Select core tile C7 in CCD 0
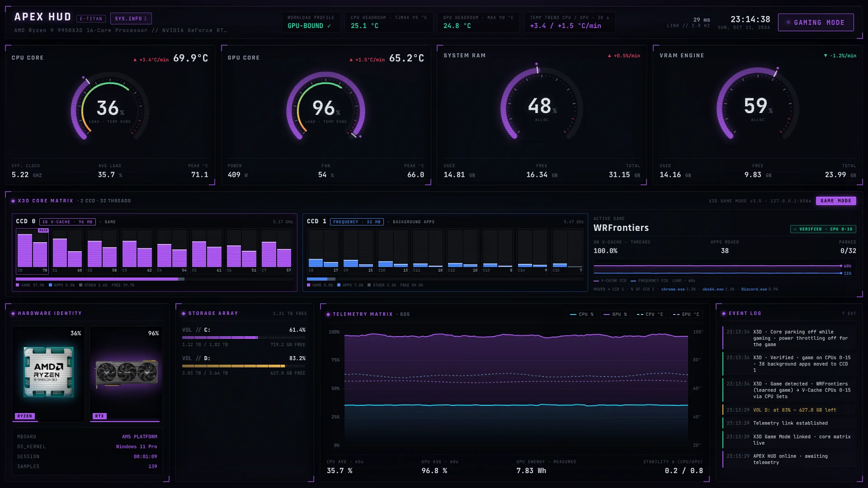The height and width of the screenshot is (488, 868). (276, 251)
